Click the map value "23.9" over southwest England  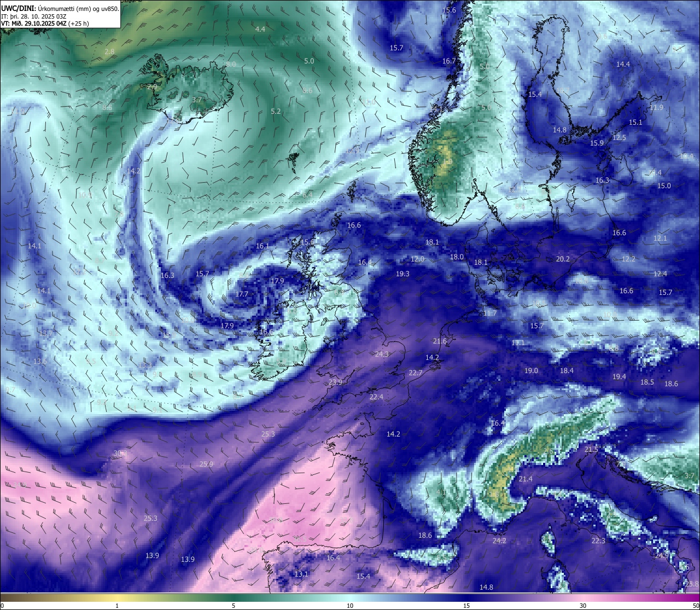335,382
